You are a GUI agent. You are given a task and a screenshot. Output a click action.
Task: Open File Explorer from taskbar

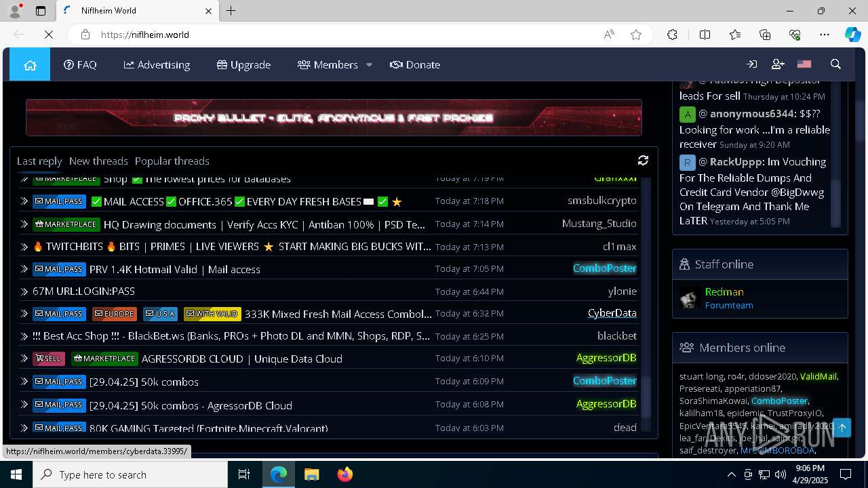pyautogui.click(x=311, y=474)
